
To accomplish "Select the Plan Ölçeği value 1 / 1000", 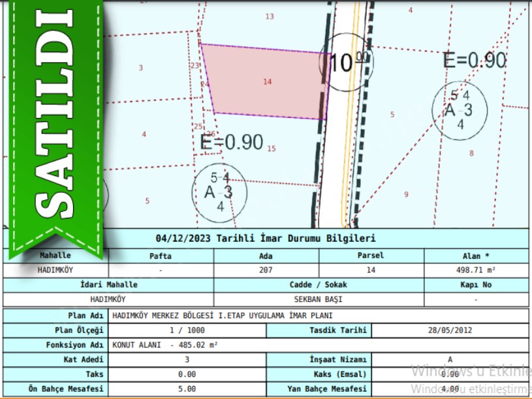I will (187, 330).
